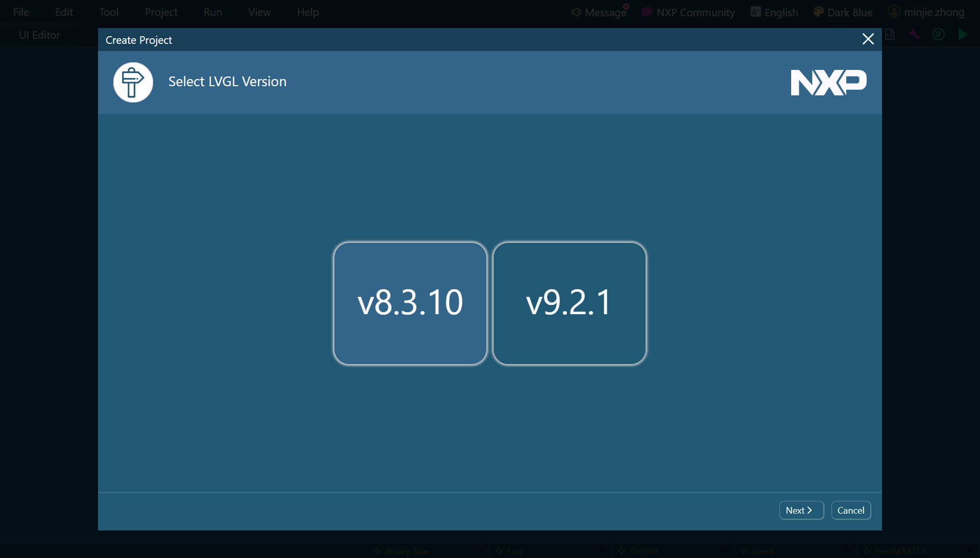Viewport: 980px width, 558px height.
Task: Select the v8.3.10 LVGL version card
Action: (410, 303)
